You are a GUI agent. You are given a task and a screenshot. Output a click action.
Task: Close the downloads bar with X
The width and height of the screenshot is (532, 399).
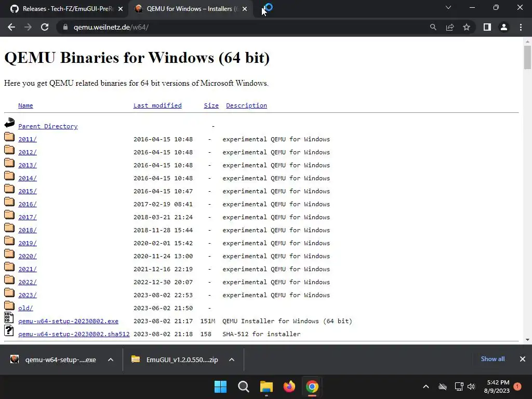pos(523,359)
